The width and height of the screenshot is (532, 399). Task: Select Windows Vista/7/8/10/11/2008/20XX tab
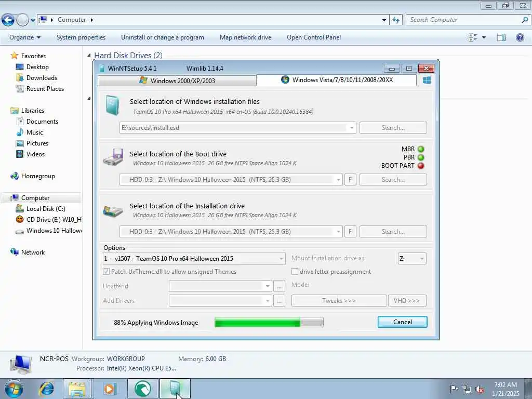[337, 80]
